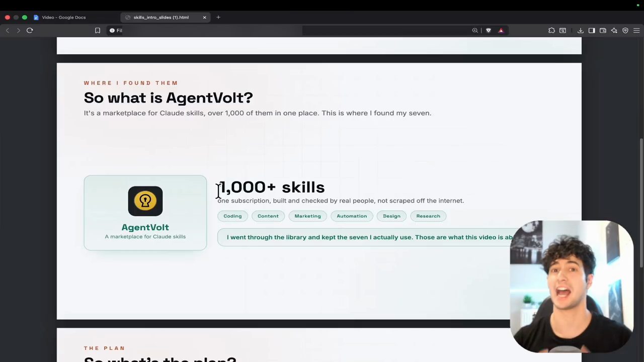Close the skills_intro_slides tab

pos(204,17)
